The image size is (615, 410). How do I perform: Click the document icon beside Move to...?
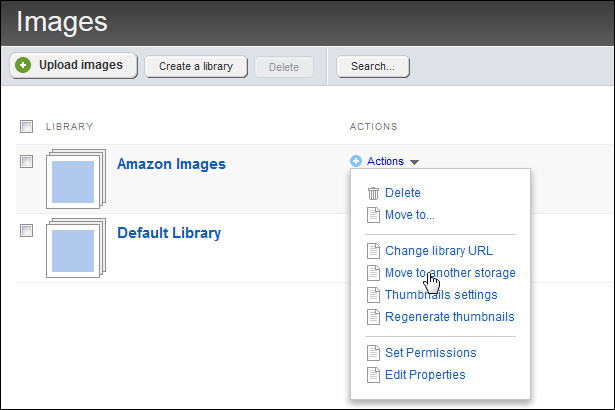click(x=373, y=215)
